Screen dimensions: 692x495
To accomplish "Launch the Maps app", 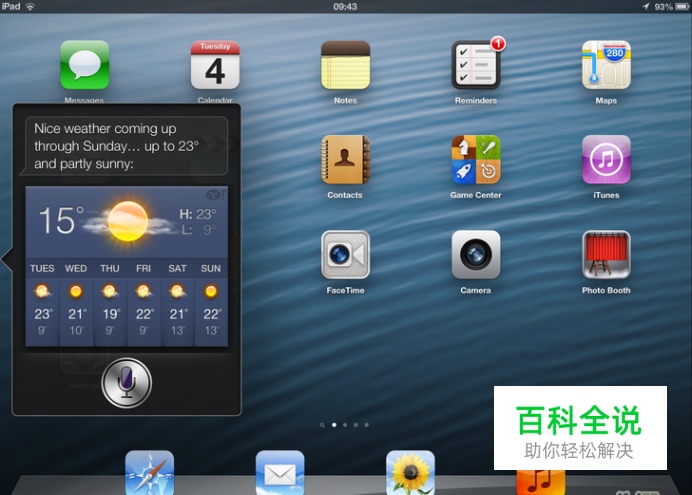I will [x=606, y=65].
